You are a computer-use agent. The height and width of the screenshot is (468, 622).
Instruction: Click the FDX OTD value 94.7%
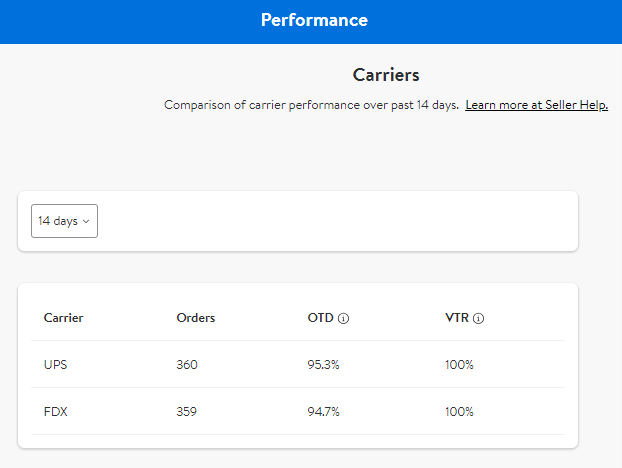(323, 411)
